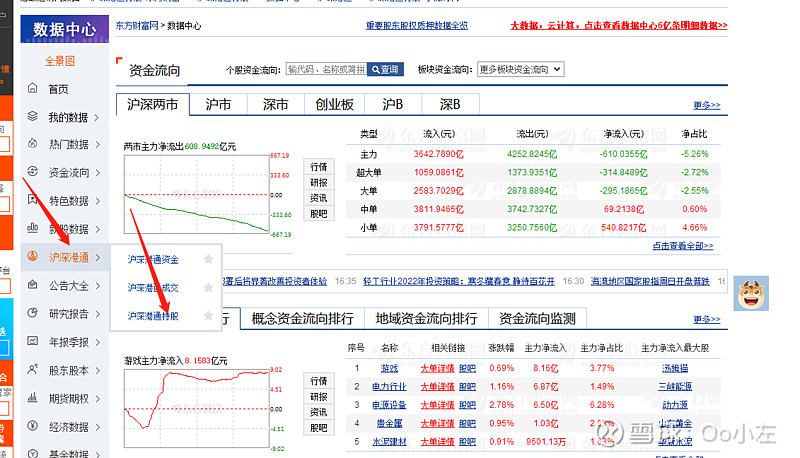Click the 游戏主力净流入 trend chart
Image resolution: width=800 pixels, height=458 pixels.
click(x=196, y=409)
